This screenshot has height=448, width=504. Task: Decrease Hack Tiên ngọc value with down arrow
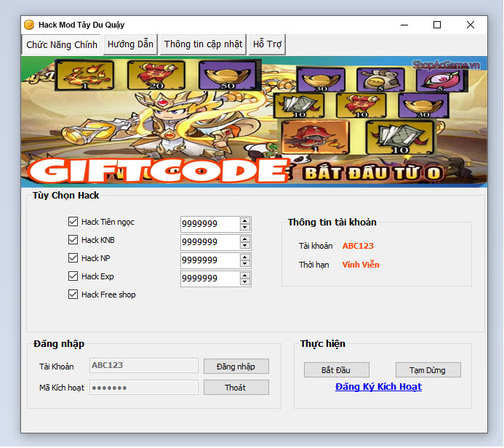245,227
